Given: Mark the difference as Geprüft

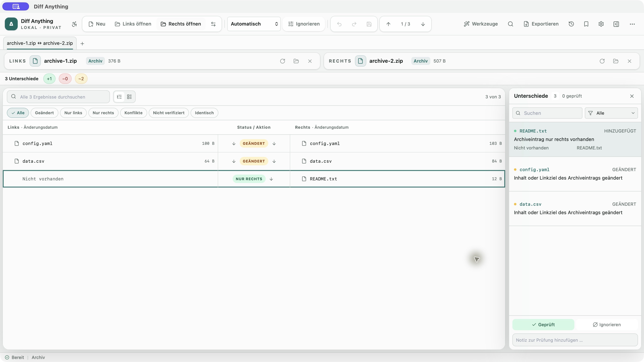Looking at the screenshot, I should (x=543, y=325).
